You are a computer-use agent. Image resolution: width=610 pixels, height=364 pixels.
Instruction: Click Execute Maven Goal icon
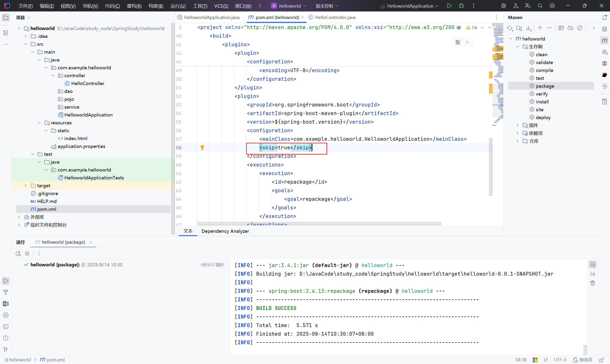(x=561, y=28)
